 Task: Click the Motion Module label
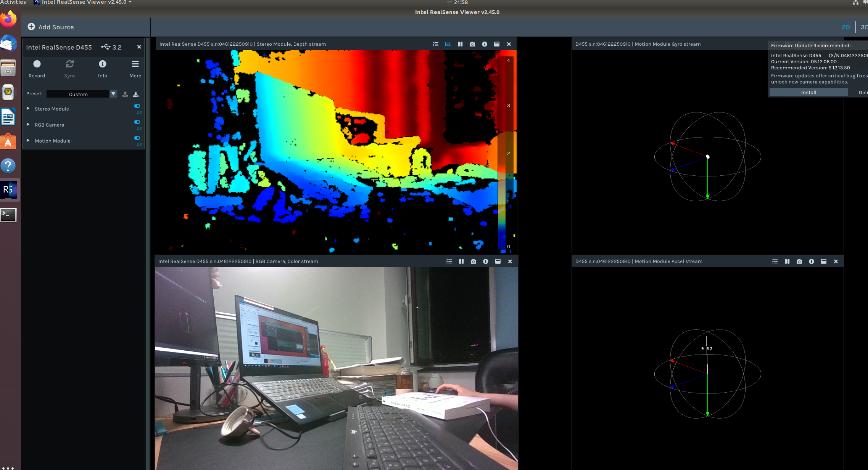tap(53, 141)
